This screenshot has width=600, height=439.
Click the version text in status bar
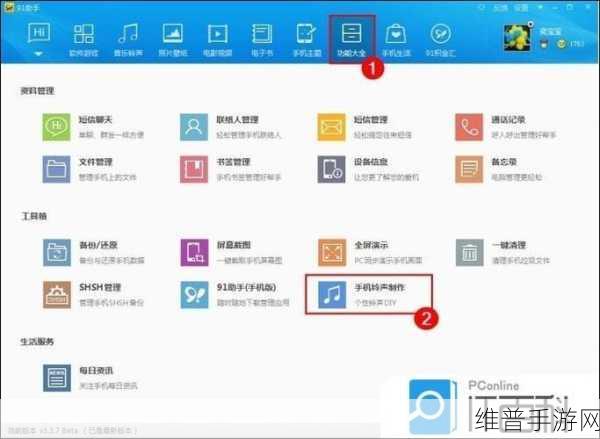(x=73, y=430)
